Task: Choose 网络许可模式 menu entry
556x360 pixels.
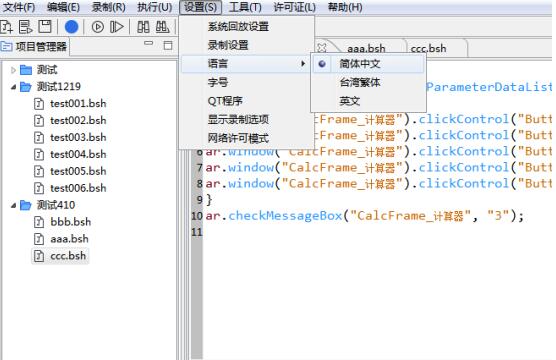Action: [247, 138]
